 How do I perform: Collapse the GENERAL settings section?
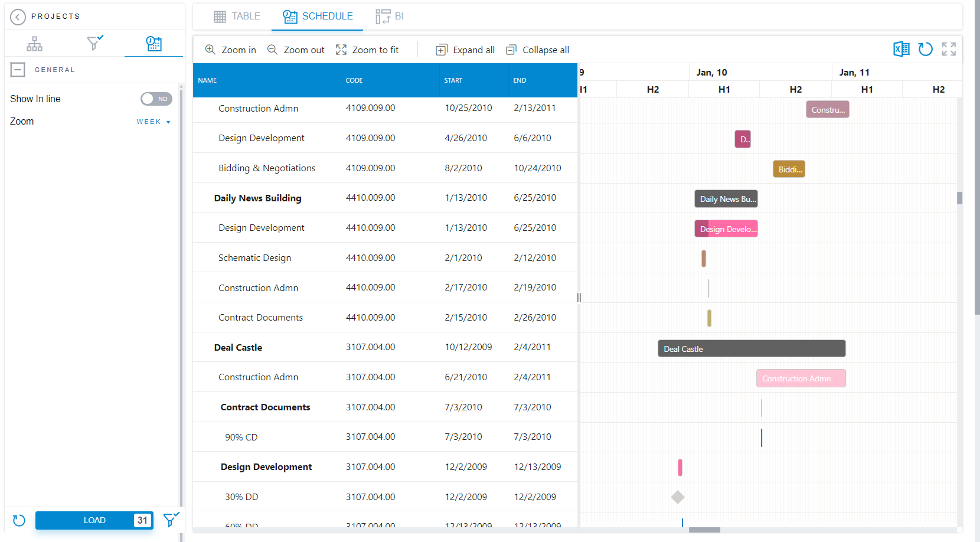pos(18,70)
